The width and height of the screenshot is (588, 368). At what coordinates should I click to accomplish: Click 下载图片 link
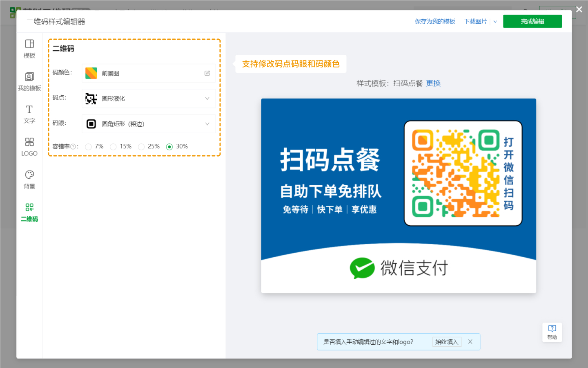coord(475,21)
